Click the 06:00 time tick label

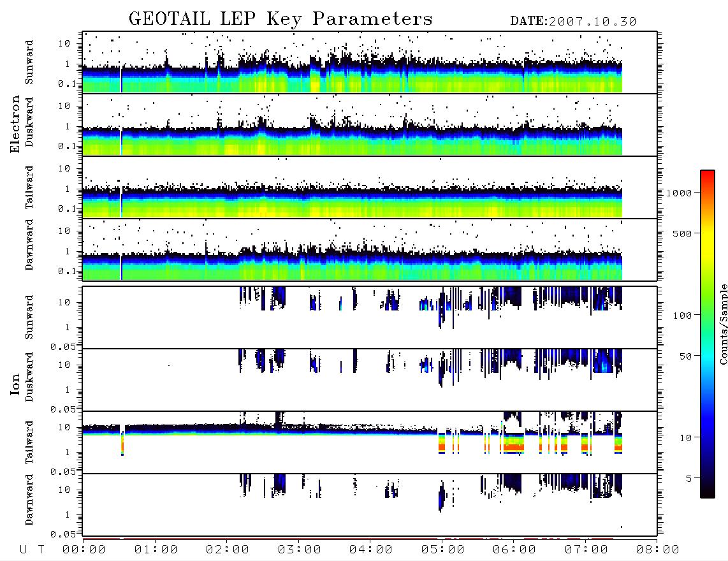coord(514,550)
